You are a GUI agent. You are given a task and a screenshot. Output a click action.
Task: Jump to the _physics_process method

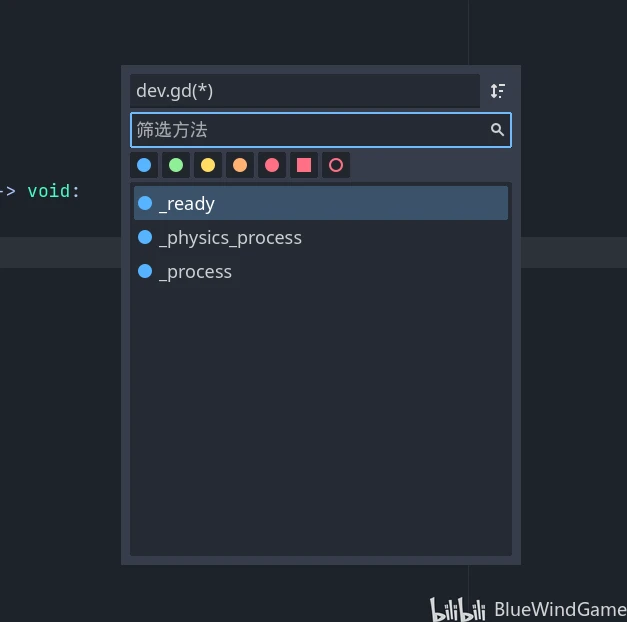pos(230,238)
